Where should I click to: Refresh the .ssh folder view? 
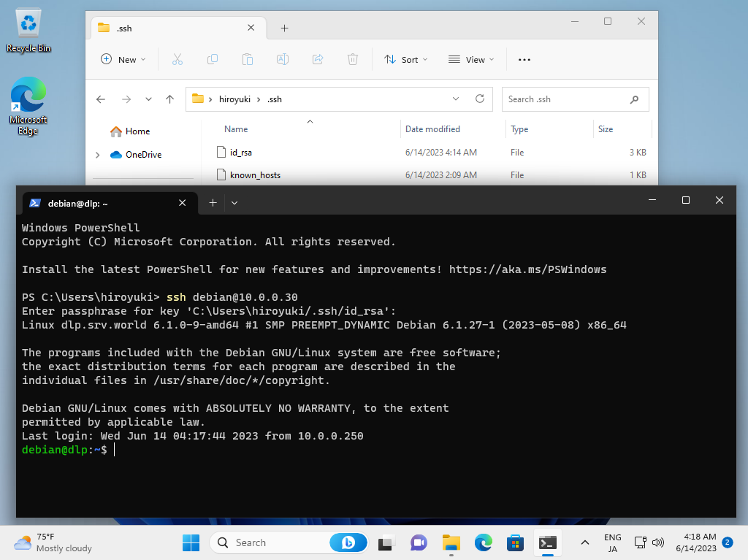480,99
